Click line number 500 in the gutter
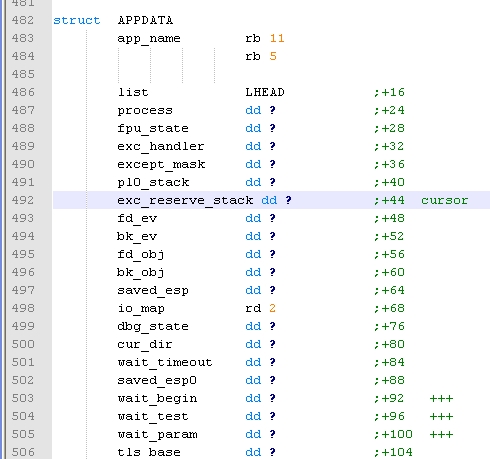The height and width of the screenshot is (459, 490). (23, 344)
